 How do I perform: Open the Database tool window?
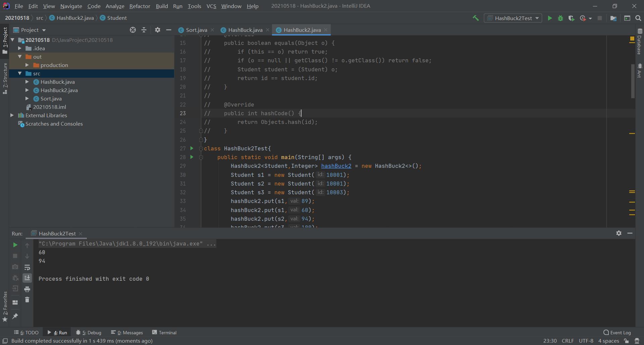coord(639,41)
